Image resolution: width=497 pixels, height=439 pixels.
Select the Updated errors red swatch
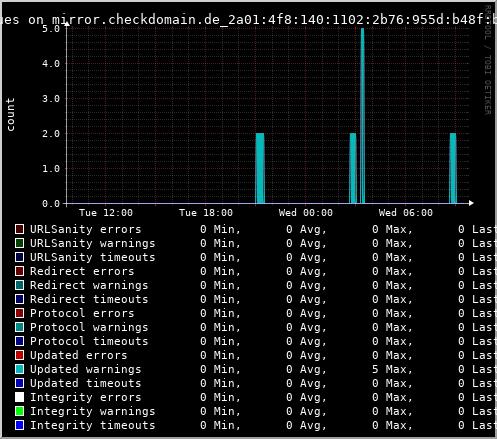[19, 355]
